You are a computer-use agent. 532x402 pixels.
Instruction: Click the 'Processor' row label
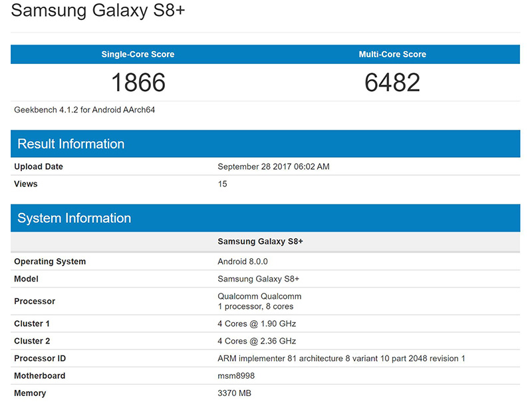pyautogui.click(x=35, y=301)
